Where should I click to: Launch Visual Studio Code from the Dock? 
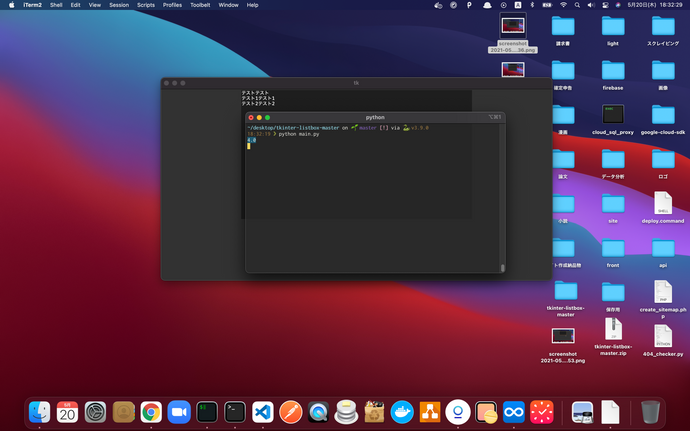(x=263, y=413)
